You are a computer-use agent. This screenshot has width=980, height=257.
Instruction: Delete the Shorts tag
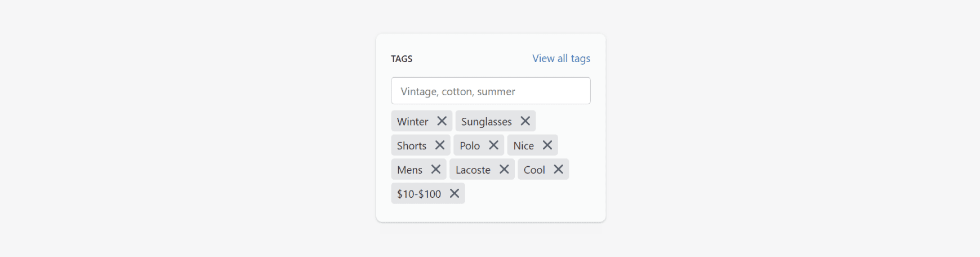click(x=440, y=145)
